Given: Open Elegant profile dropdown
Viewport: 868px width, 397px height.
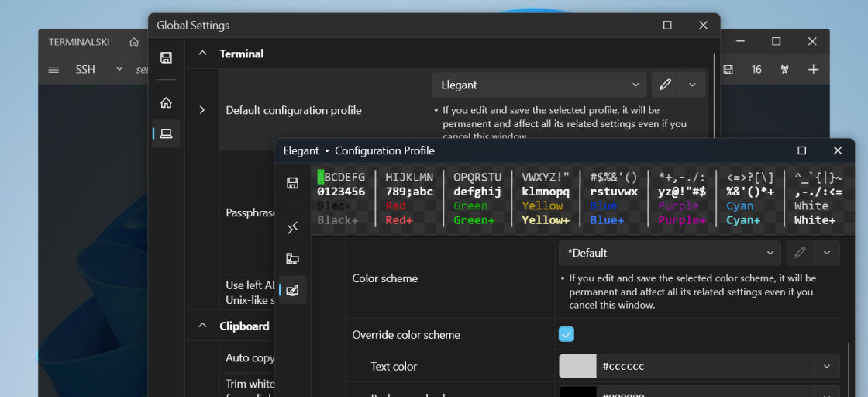Looking at the screenshot, I should click(x=539, y=85).
